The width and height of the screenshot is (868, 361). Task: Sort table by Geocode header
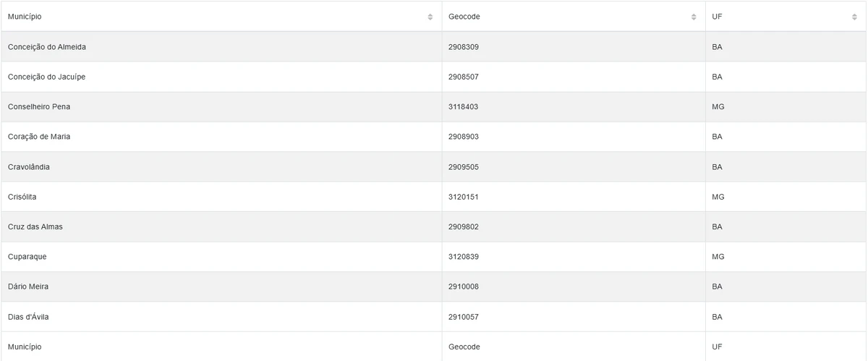click(464, 17)
